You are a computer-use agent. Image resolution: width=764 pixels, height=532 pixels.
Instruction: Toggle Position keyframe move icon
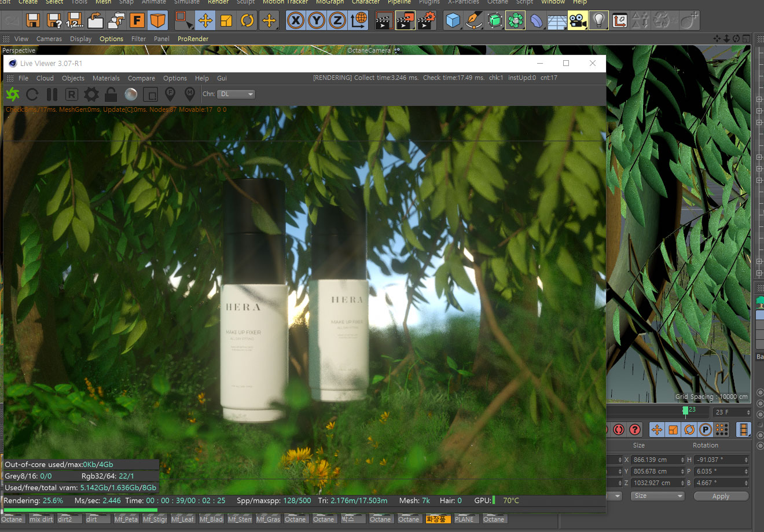(x=657, y=430)
